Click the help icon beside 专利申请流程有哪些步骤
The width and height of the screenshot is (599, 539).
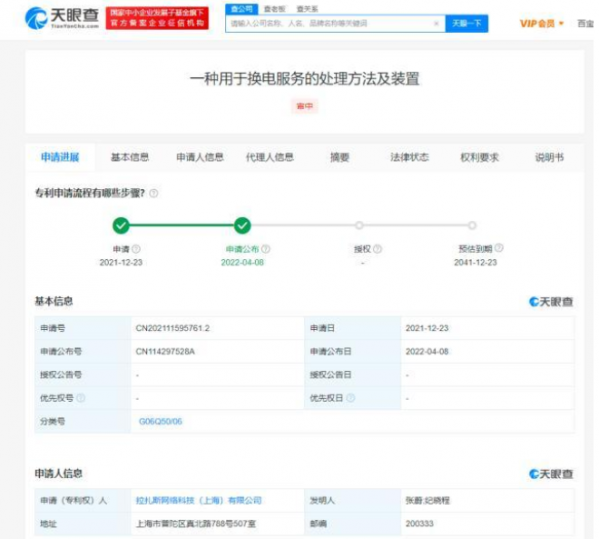coord(154,193)
